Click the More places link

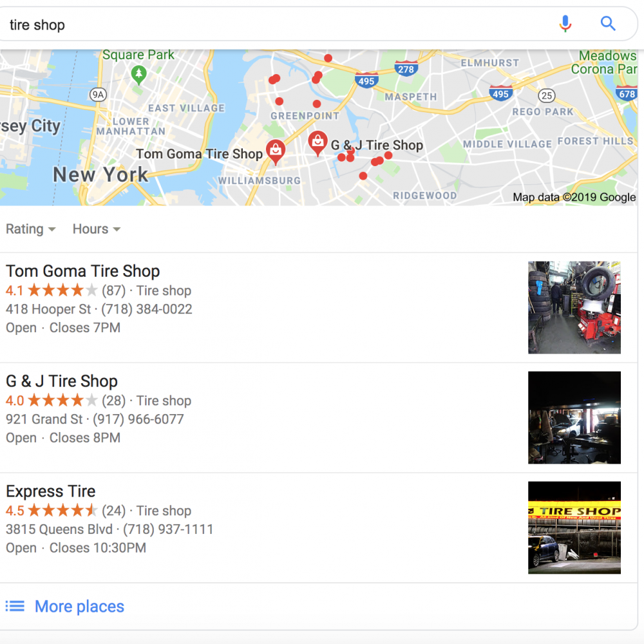click(79, 606)
